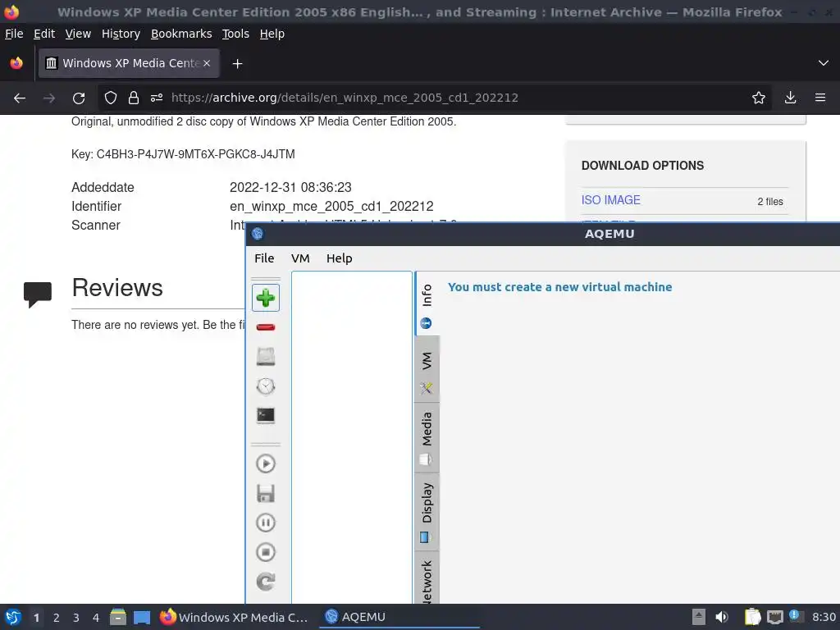Open the hard disk manager icon in AQEMU
Image resolution: width=840 pixels, height=630 pixels.
(266, 357)
